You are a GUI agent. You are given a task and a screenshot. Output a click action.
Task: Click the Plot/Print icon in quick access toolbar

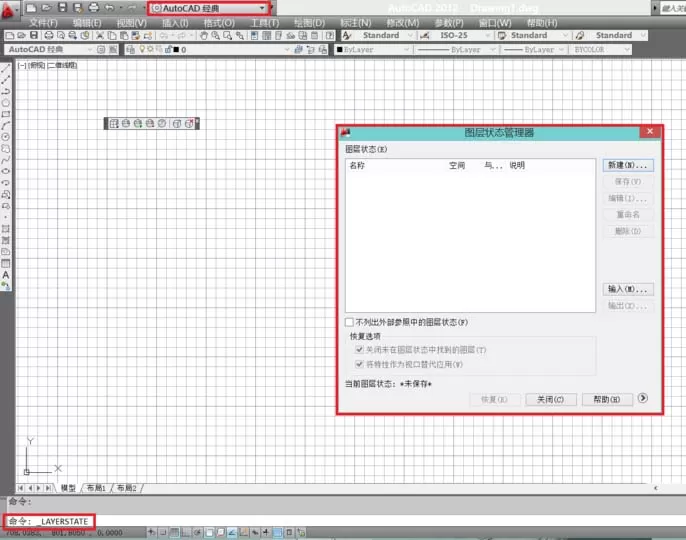[x=94, y=7]
